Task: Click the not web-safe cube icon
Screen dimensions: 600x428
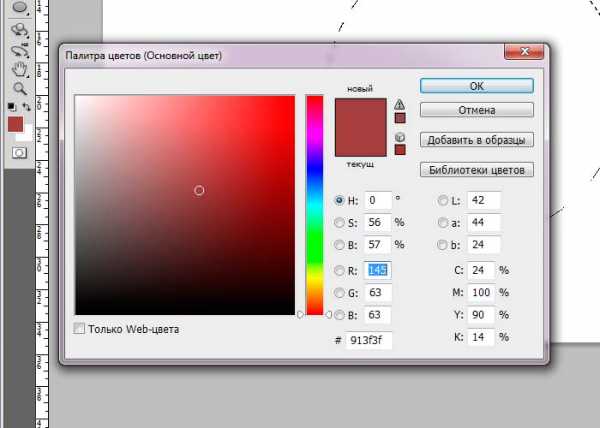Action: click(x=400, y=136)
